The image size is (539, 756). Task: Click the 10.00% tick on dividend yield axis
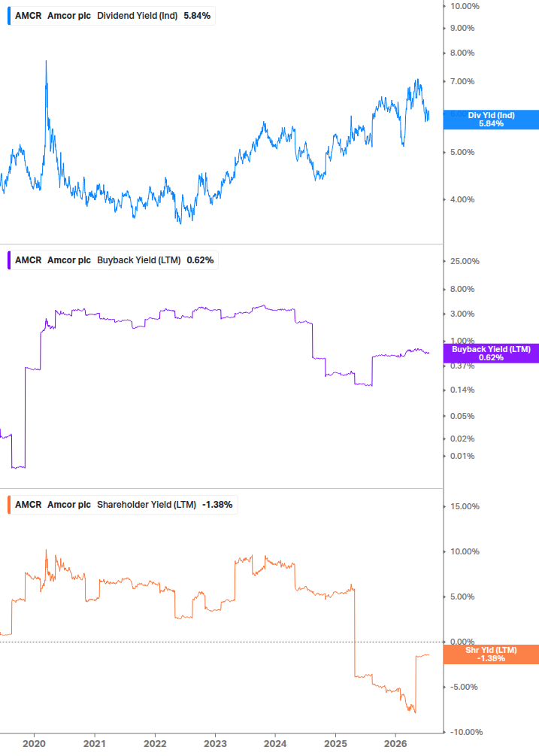coord(465,6)
